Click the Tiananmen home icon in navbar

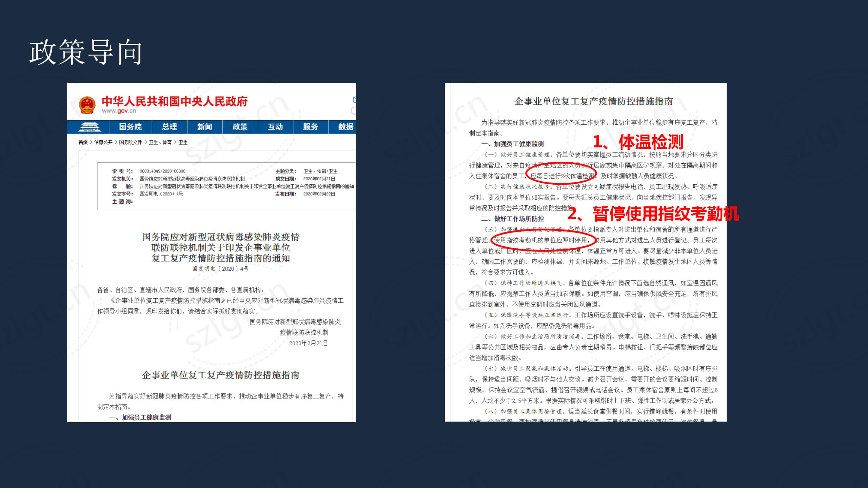tap(89, 127)
